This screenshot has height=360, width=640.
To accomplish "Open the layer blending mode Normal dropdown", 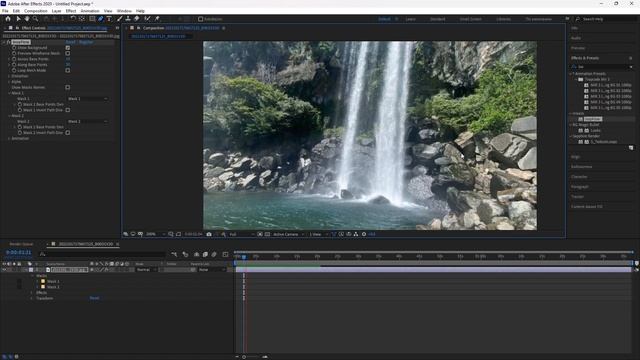I will [x=146, y=270].
